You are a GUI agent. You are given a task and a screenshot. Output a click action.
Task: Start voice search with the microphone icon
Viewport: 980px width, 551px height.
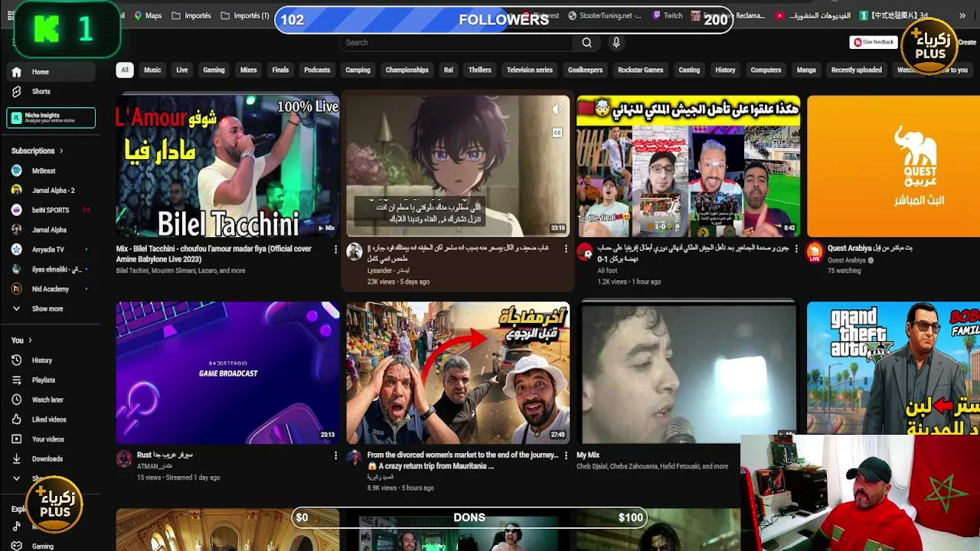[616, 43]
